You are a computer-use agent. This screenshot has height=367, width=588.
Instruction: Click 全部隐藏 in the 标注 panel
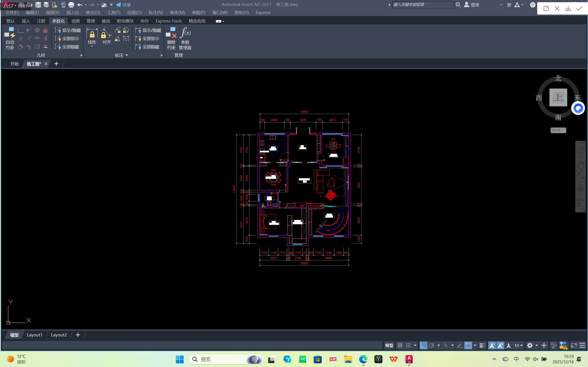[148, 47]
